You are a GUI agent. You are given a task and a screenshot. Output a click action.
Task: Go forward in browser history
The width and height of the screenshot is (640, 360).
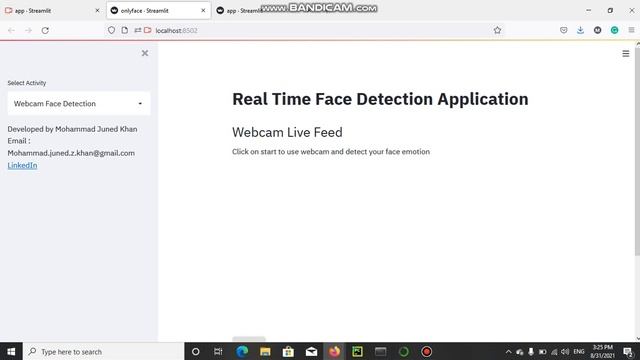tap(28, 30)
